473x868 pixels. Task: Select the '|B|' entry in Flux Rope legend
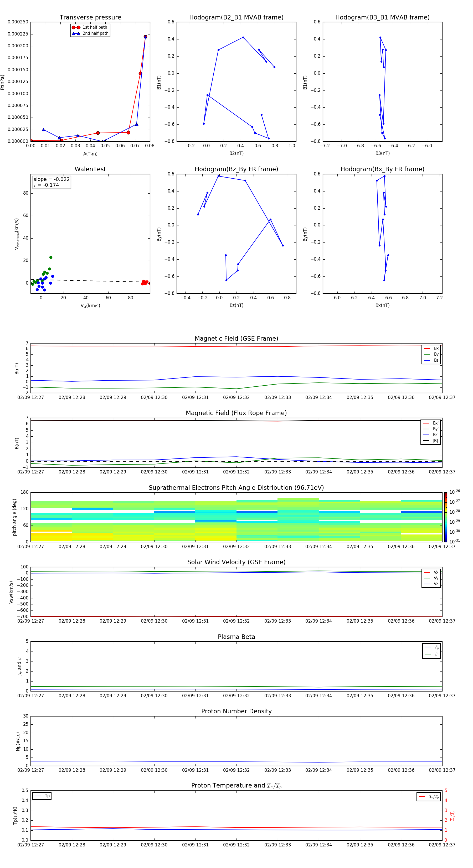431,441
